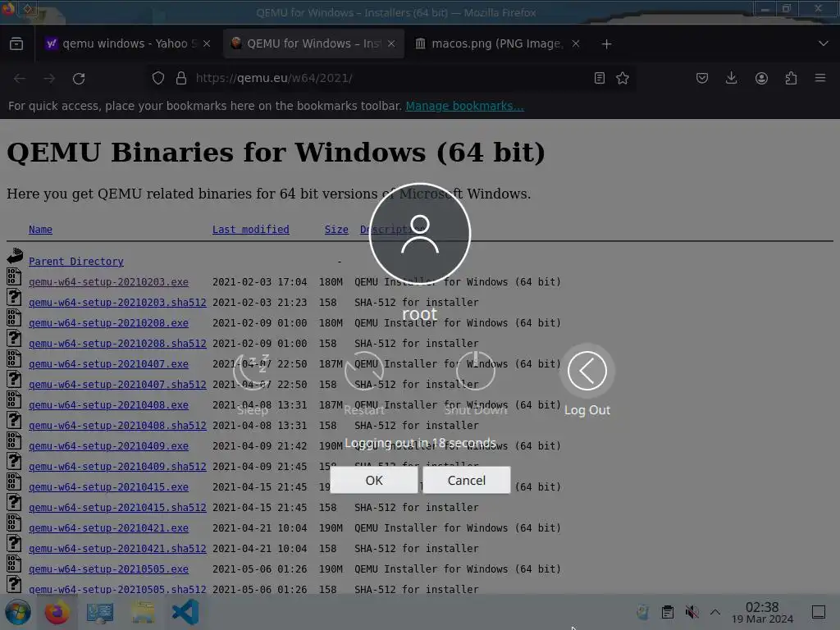Show site security lock info
The width and height of the screenshot is (840, 630).
tap(181, 78)
